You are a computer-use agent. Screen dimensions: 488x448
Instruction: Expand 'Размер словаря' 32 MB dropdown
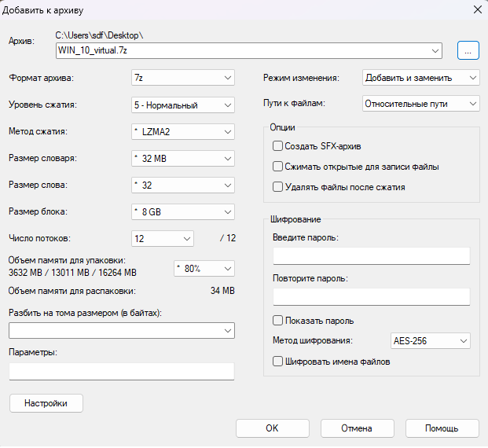click(182, 159)
